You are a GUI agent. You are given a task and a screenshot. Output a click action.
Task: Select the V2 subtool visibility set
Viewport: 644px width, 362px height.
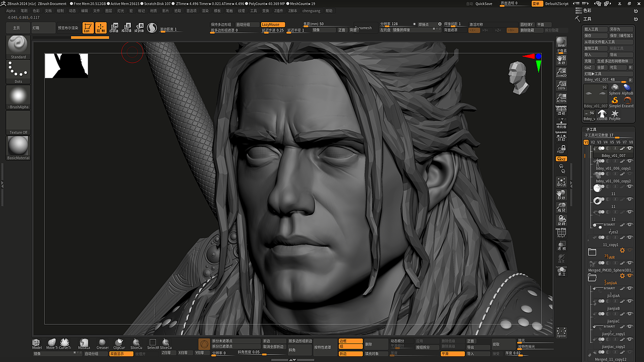pos(593,142)
